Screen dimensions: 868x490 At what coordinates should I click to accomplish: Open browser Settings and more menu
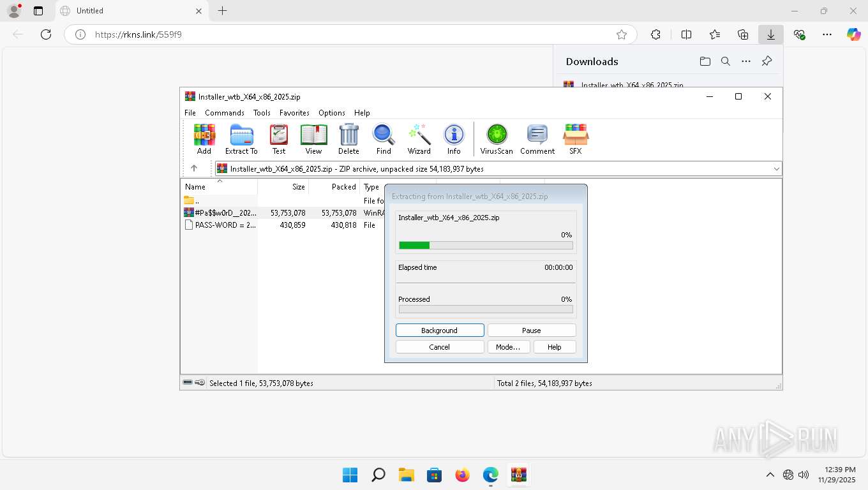[x=827, y=34]
